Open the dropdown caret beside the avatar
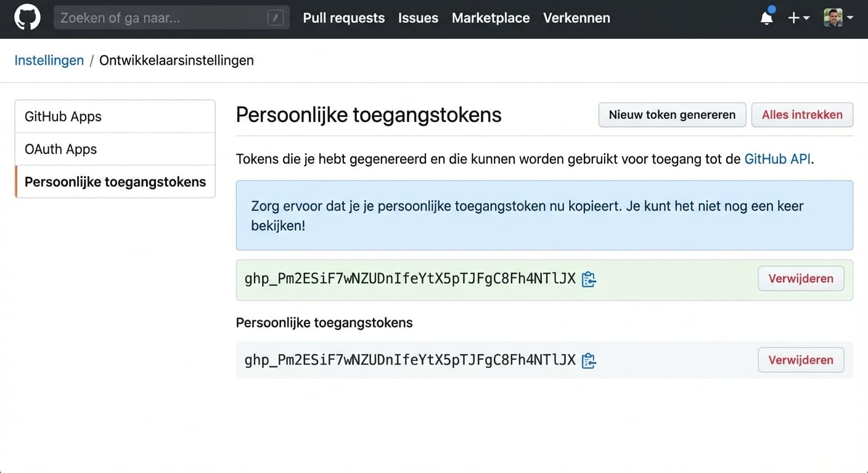Screen dimensions: 868x473 pyautogui.click(x=851, y=18)
